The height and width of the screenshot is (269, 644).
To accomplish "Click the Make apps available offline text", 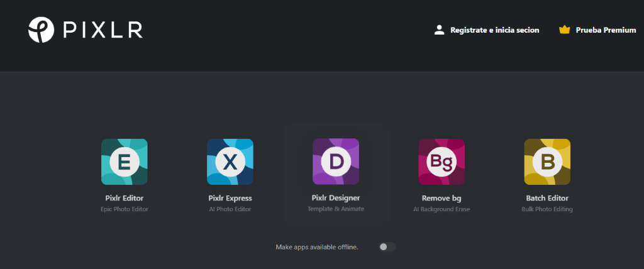I will click(317, 247).
